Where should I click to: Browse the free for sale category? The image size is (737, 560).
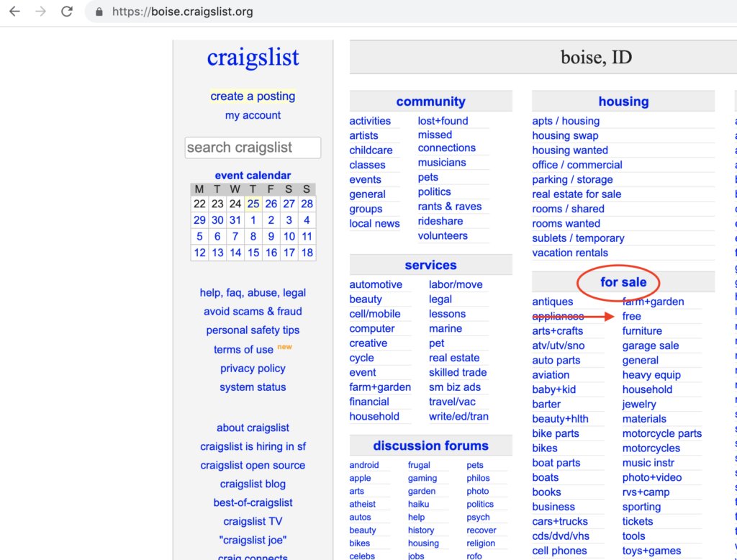(x=632, y=317)
